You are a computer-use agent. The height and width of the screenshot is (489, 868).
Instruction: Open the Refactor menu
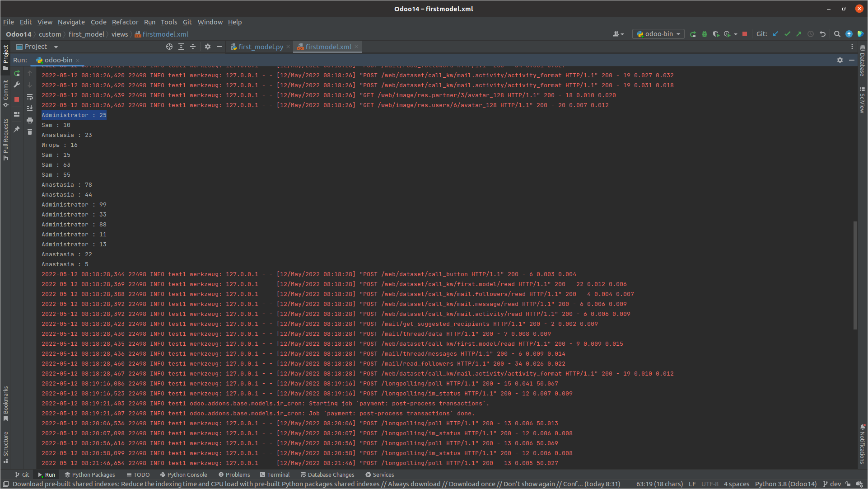pos(125,22)
